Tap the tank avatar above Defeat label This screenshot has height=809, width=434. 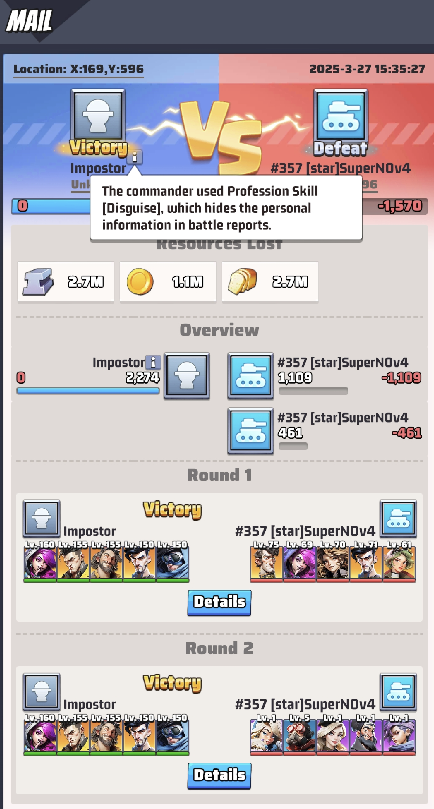tap(341, 115)
